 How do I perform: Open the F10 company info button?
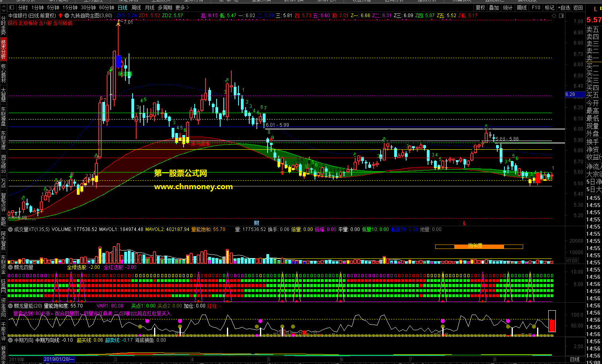click(536, 8)
